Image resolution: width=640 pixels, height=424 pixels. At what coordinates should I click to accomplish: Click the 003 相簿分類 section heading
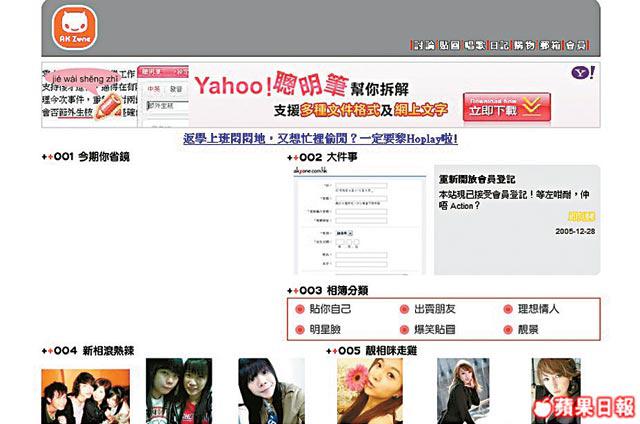[x=328, y=291]
